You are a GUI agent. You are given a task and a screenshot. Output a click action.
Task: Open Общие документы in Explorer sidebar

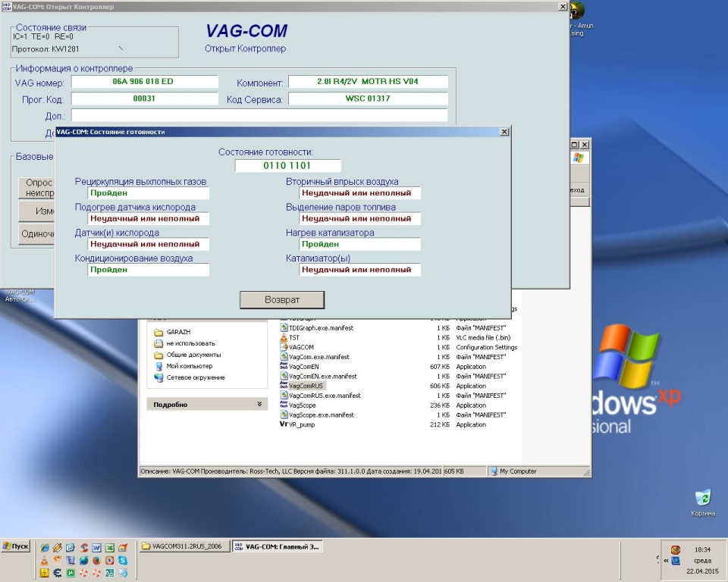click(187, 355)
